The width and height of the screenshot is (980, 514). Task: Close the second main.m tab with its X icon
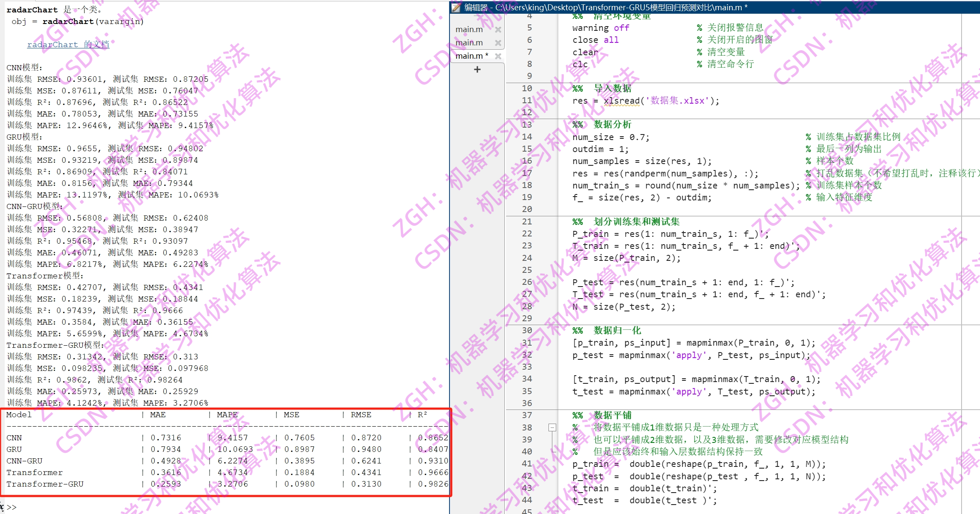(x=498, y=42)
